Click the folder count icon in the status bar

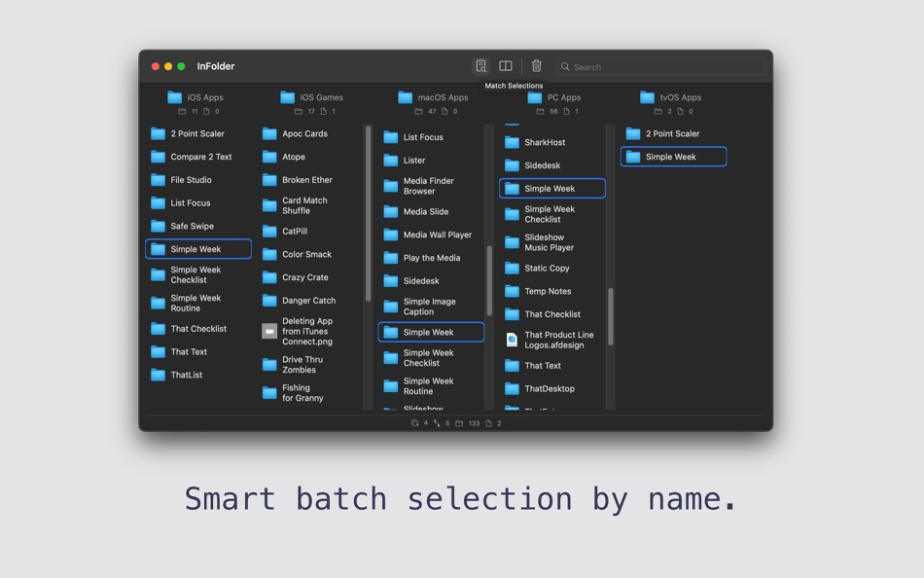click(x=459, y=423)
